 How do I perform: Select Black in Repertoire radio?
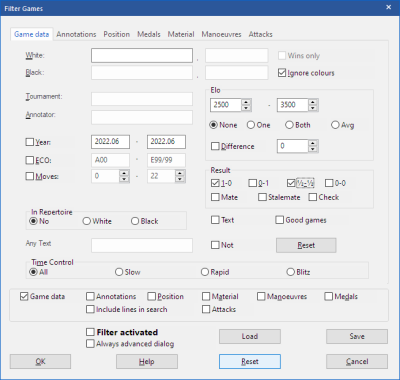[x=135, y=221]
